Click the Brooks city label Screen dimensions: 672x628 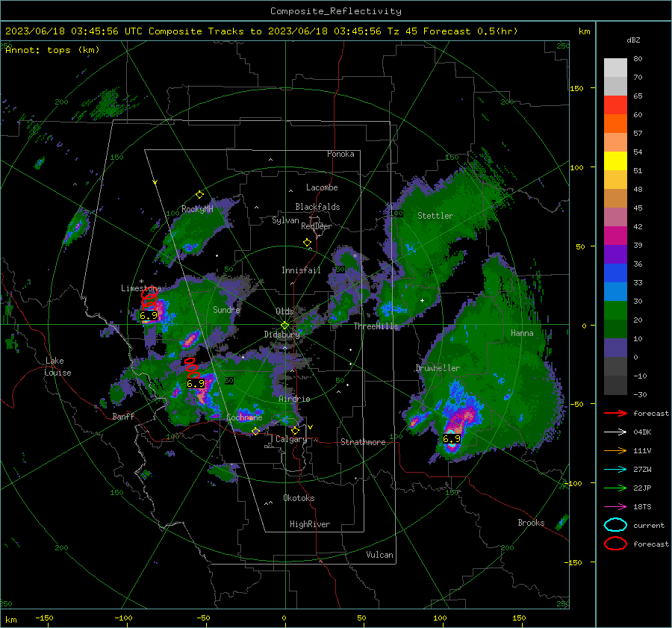tap(531, 523)
